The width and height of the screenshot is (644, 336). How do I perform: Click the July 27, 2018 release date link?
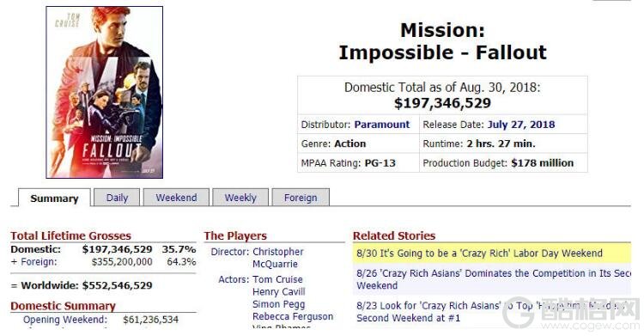521,125
